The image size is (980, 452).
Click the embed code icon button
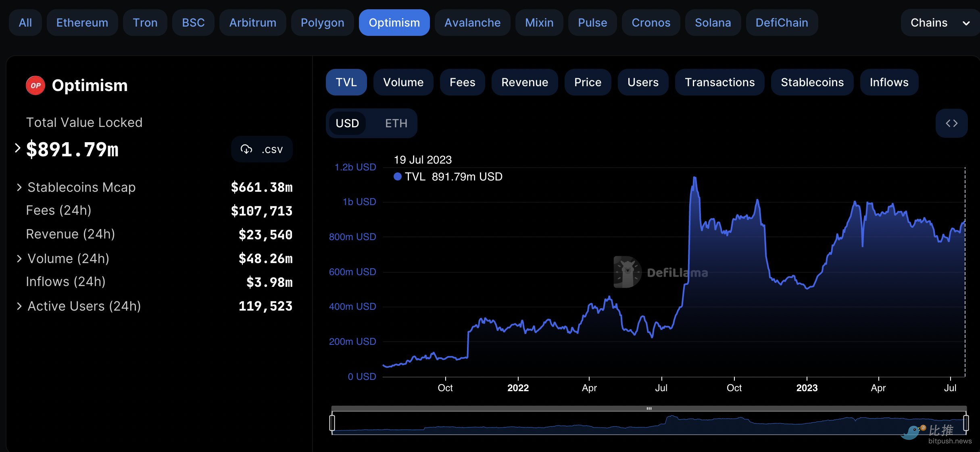[x=951, y=123]
